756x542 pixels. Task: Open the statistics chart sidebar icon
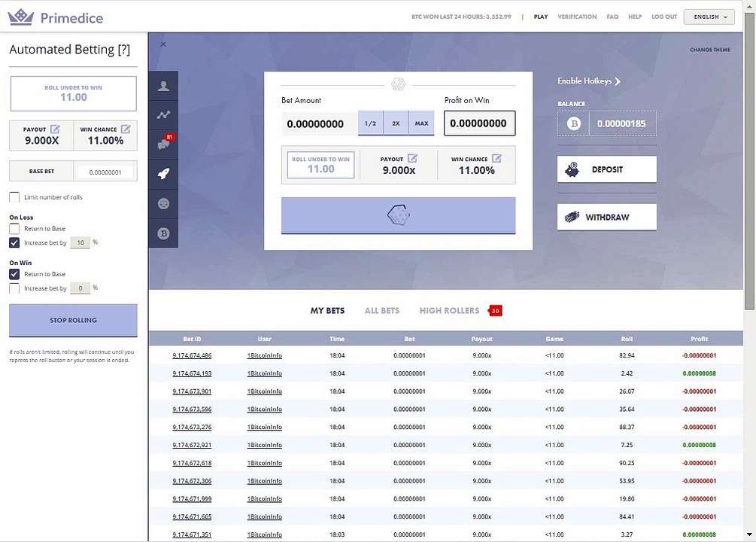tap(163, 115)
